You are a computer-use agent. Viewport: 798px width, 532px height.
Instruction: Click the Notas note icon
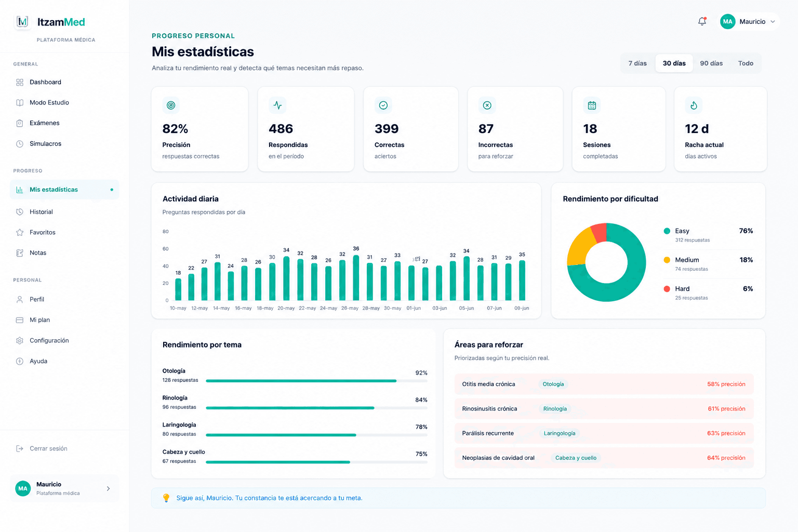[20, 253]
